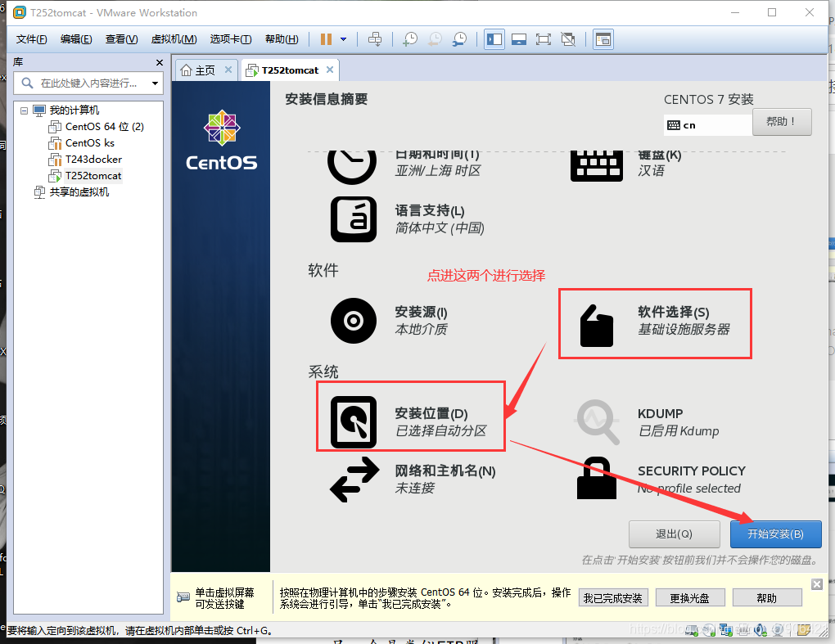
Task: Click the 更换光盘 button
Action: pyautogui.click(x=689, y=598)
